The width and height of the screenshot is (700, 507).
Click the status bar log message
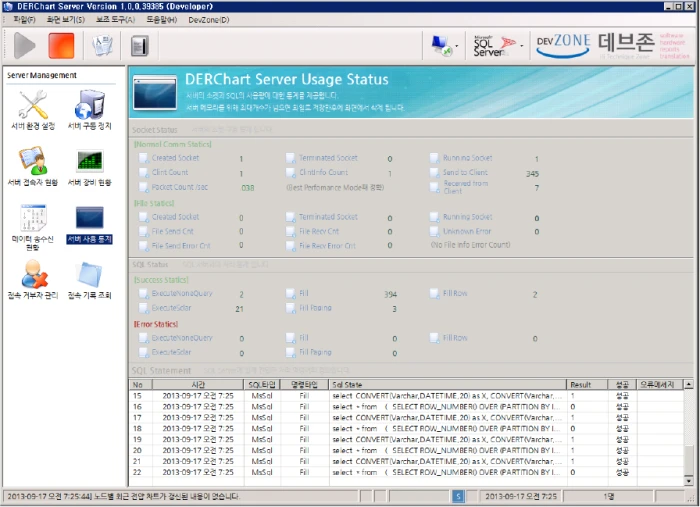(x=124, y=496)
